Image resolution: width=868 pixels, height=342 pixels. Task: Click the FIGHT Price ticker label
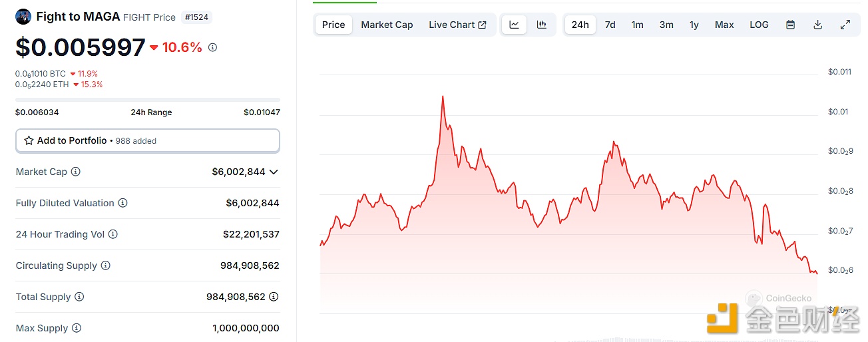[x=149, y=17]
